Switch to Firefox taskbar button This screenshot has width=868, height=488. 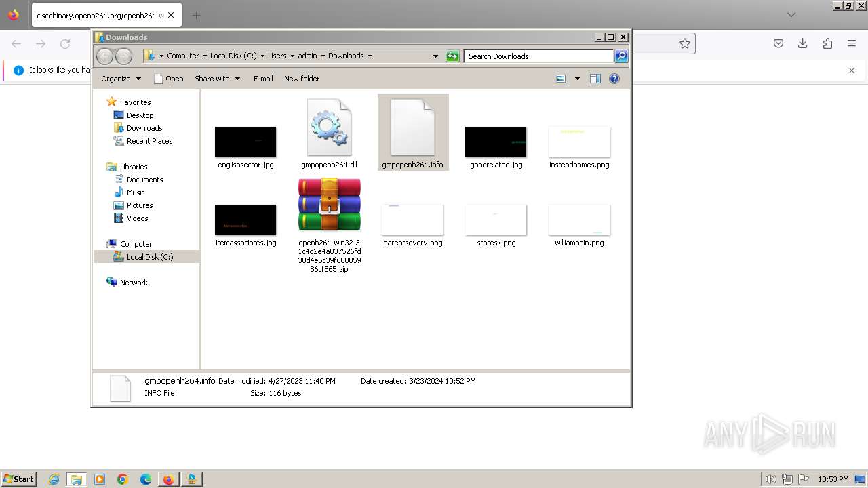(x=168, y=479)
